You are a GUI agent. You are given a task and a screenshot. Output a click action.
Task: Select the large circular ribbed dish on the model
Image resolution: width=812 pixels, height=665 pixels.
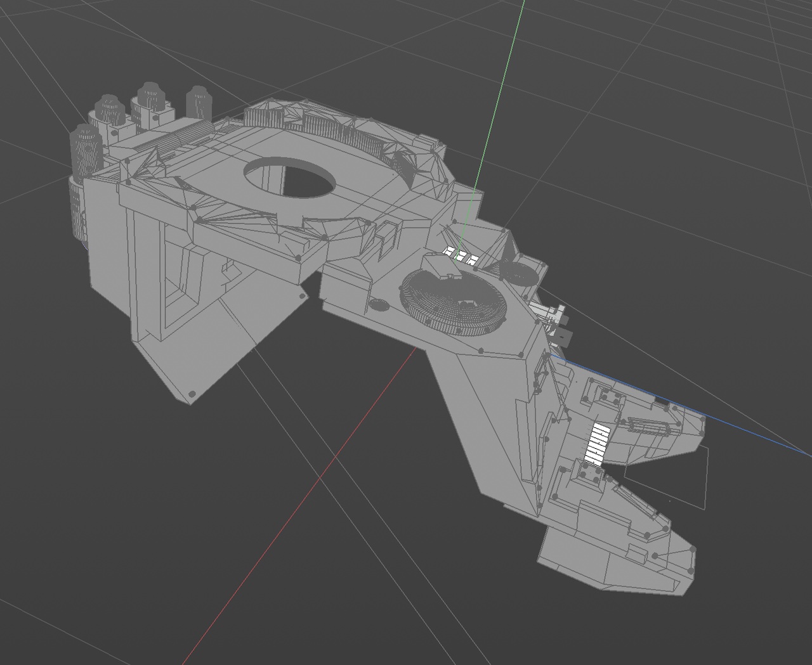coord(452,302)
